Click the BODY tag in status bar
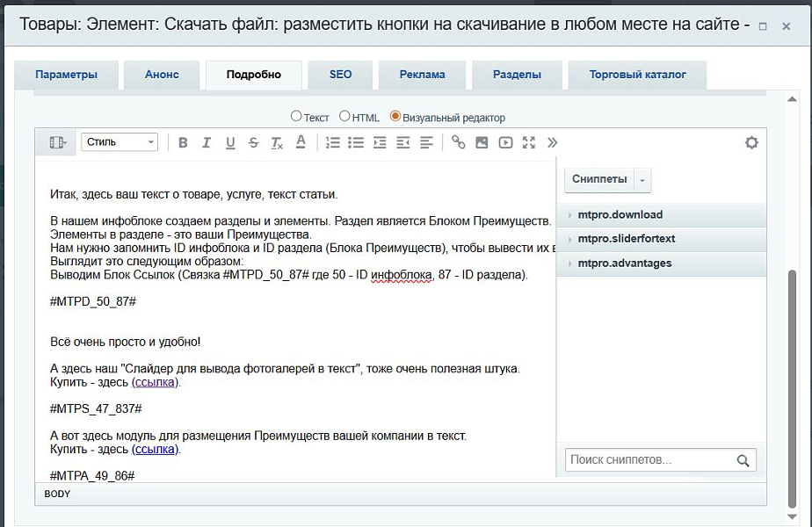Viewport: 812px width, 527px height. (57, 494)
